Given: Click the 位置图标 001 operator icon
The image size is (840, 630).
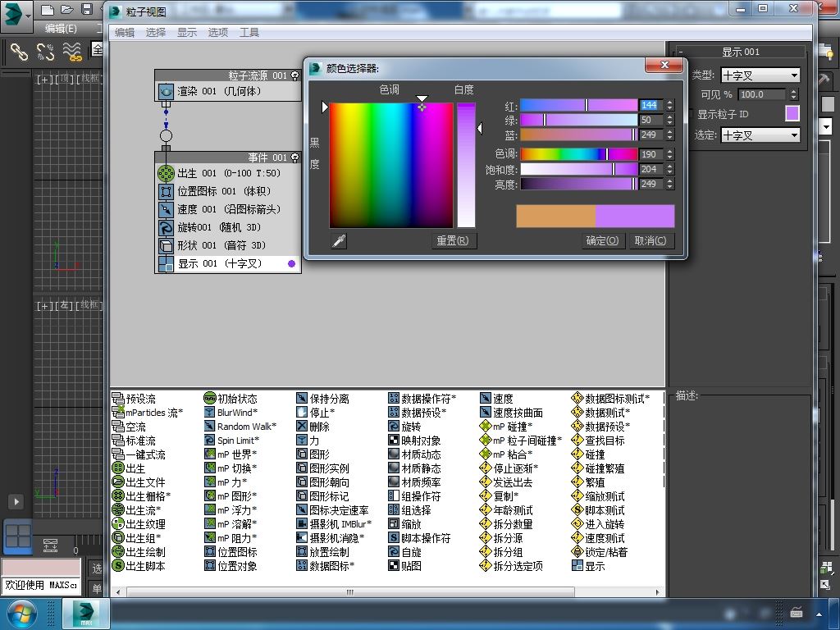Looking at the screenshot, I should pos(166,192).
